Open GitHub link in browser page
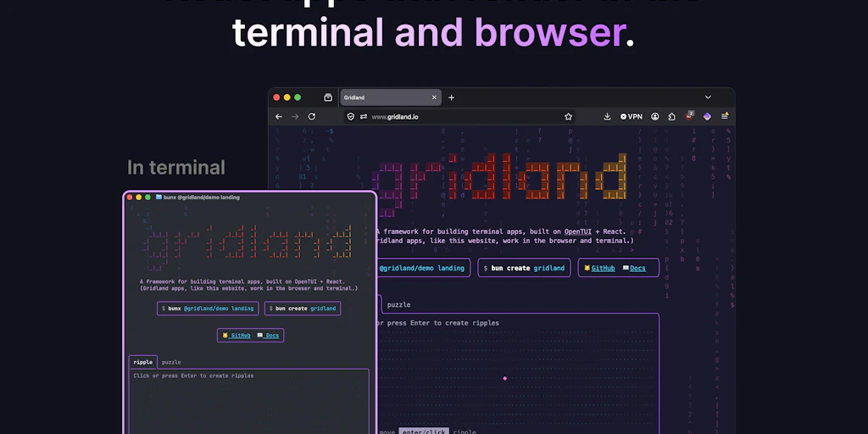Viewport: 868px width, 434px height. 603,268
